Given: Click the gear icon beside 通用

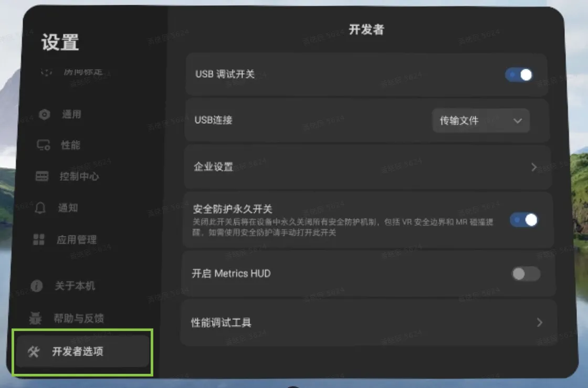Looking at the screenshot, I should pos(45,115).
